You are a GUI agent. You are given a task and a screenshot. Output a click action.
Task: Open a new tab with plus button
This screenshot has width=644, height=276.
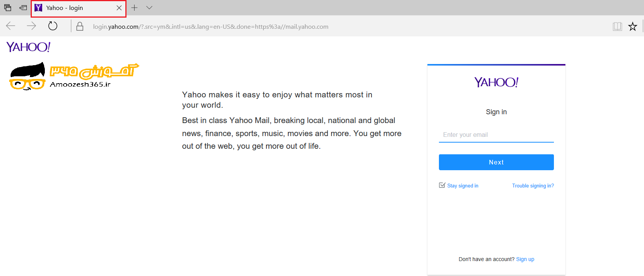(135, 8)
